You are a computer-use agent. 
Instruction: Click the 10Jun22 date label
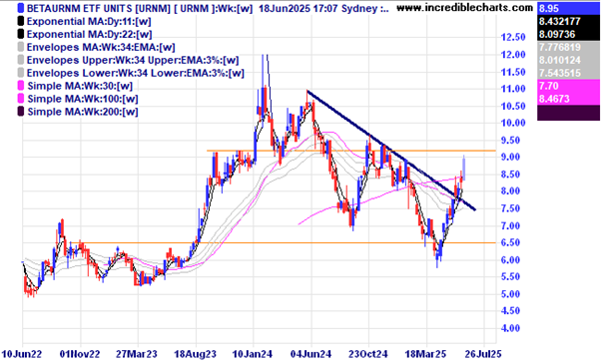tap(22, 354)
